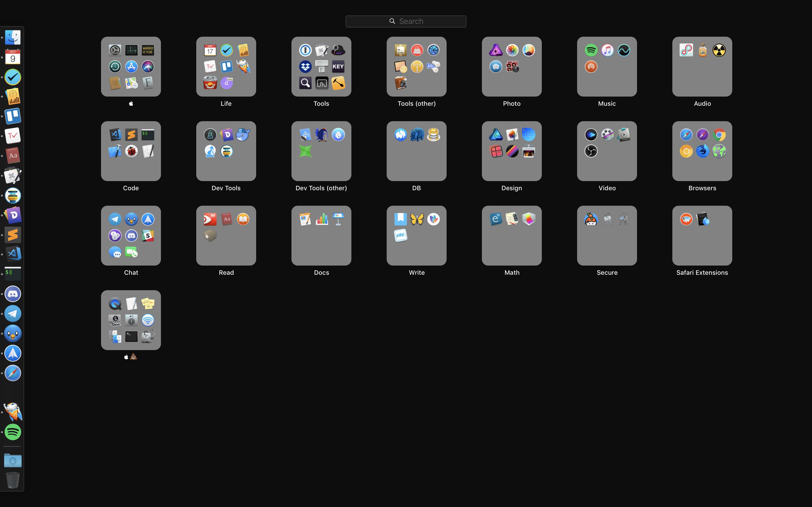Open the Finder icon in the dock

click(13, 38)
